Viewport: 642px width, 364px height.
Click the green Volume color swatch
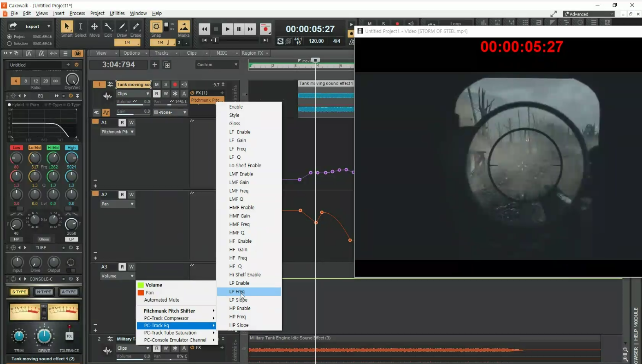[x=141, y=285]
